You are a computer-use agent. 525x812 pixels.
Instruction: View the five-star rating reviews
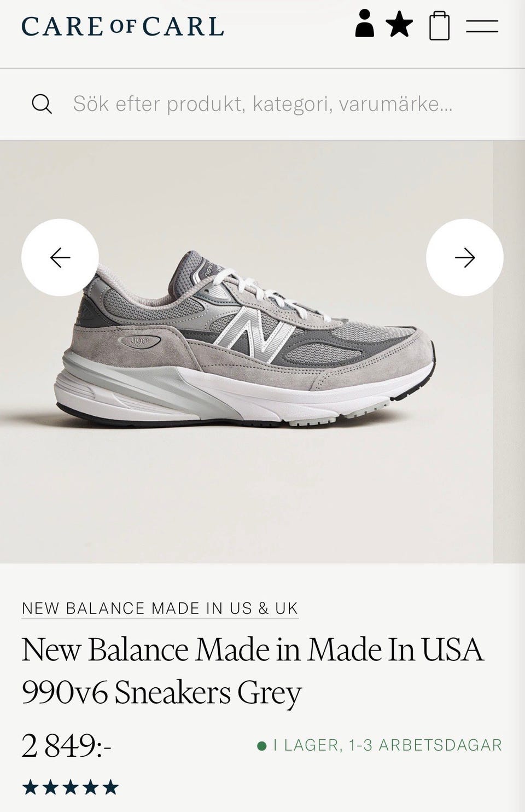pos(71,787)
